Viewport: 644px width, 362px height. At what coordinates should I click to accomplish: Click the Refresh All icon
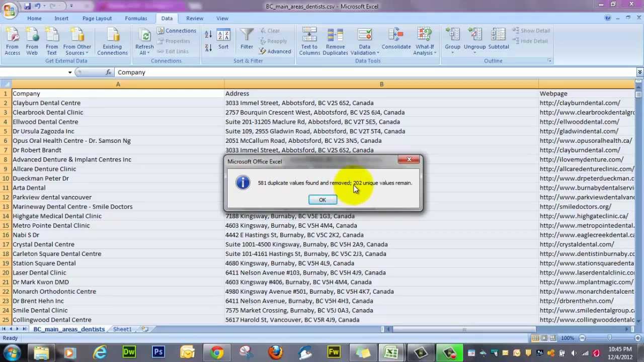(145, 35)
